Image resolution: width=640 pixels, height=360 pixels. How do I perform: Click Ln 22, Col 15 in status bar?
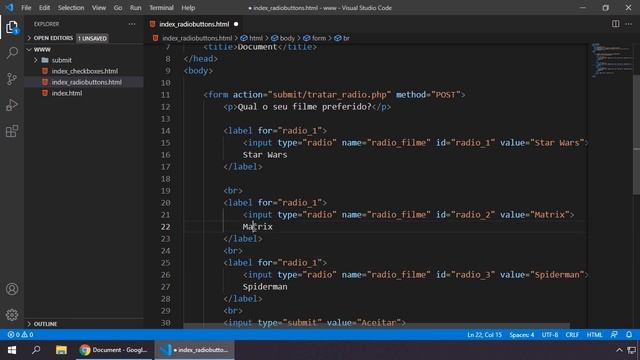tap(484, 335)
